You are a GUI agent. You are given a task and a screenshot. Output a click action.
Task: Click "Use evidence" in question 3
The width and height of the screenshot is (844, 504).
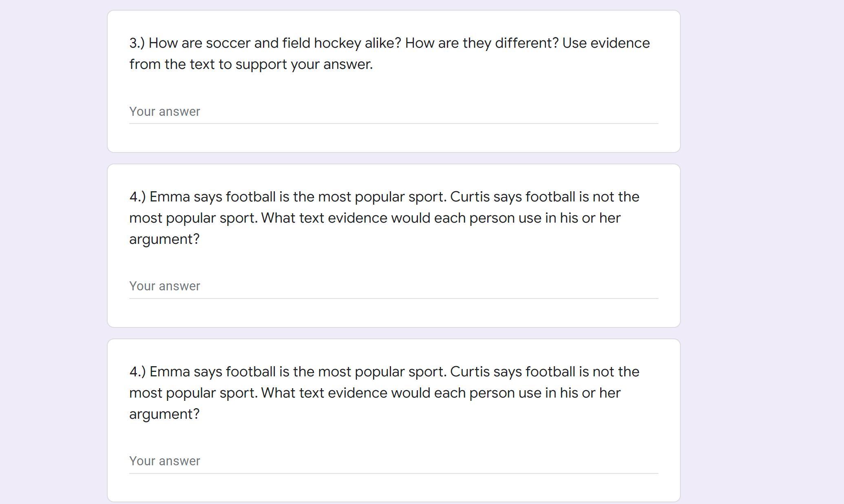pos(606,43)
